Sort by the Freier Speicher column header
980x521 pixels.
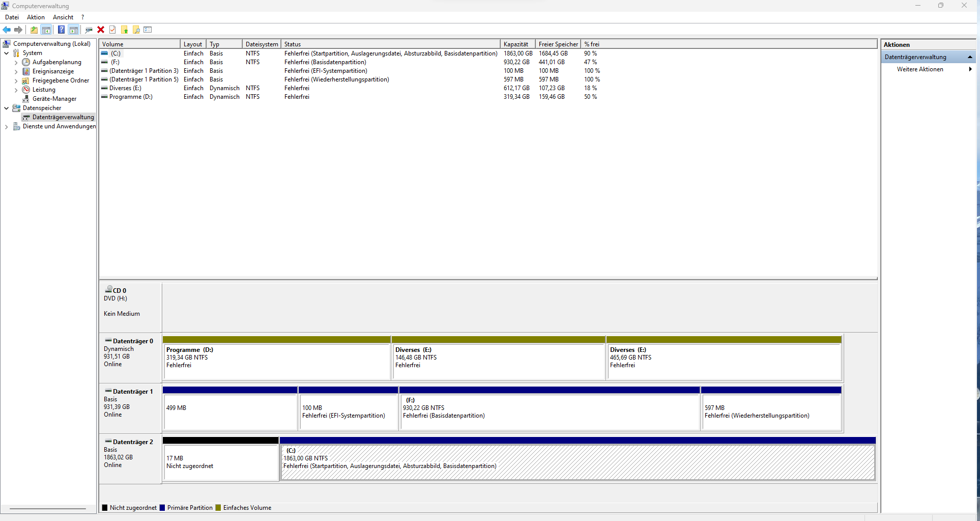[x=558, y=44]
